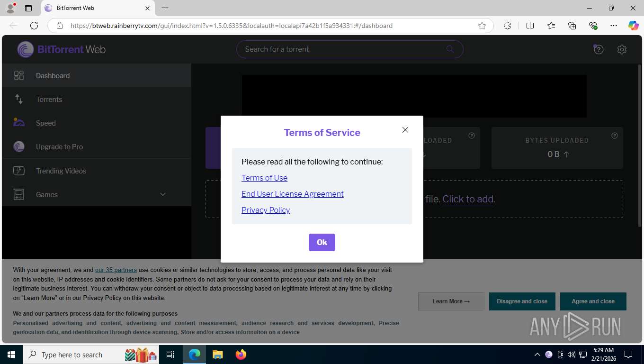
Task: Open the End User License Agreement link
Action: (x=293, y=194)
